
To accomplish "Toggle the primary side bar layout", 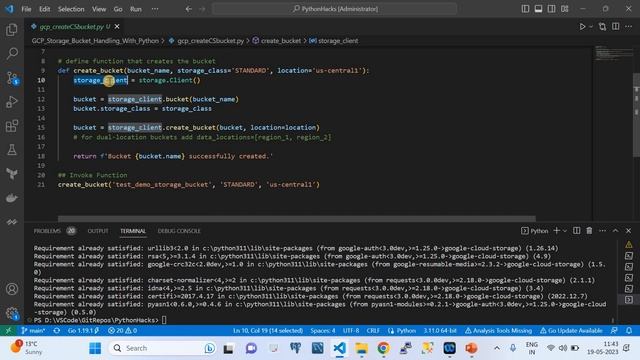I will click(x=525, y=9).
